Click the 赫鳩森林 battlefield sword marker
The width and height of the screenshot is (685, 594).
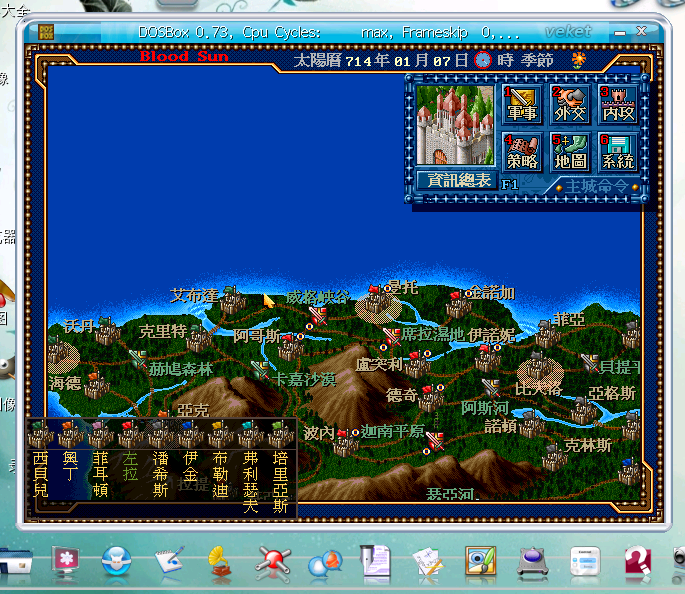(x=138, y=359)
